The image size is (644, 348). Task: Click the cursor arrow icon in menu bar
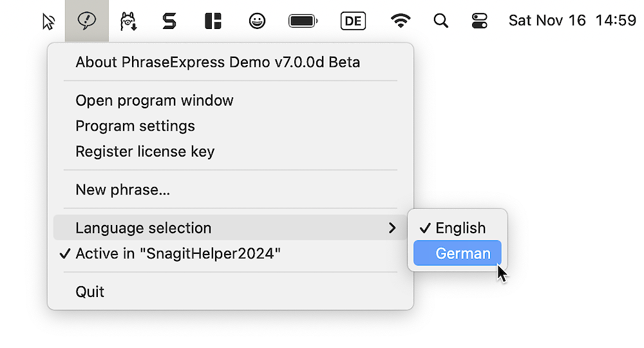(48, 21)
